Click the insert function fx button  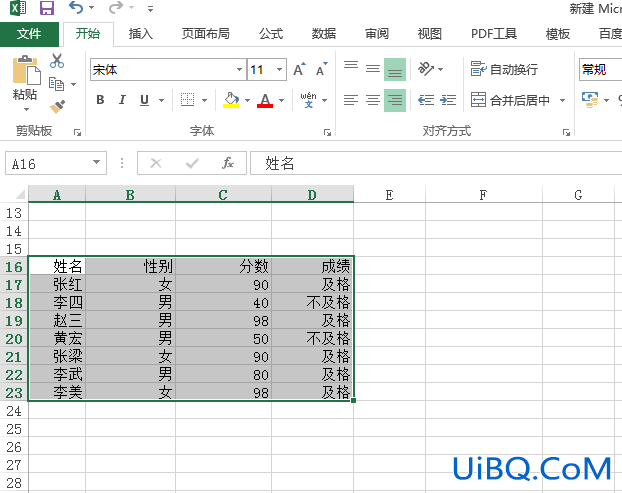(x=228, y=163)
